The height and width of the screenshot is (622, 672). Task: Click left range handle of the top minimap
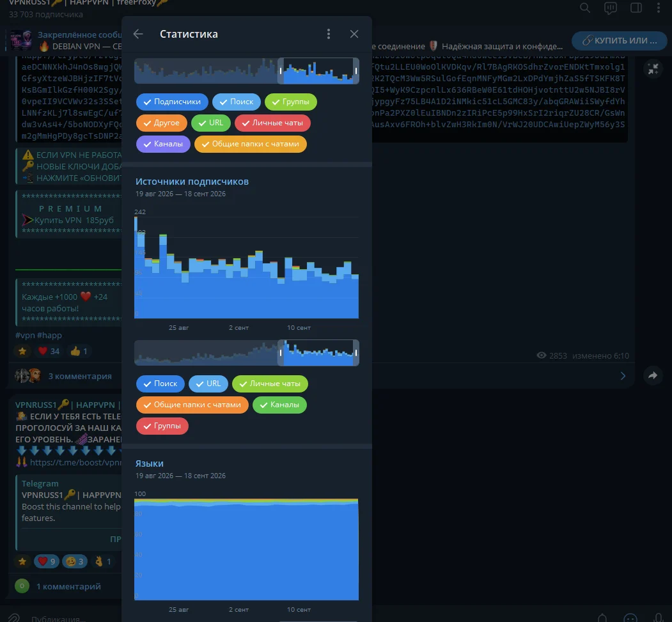click(281, 71)
